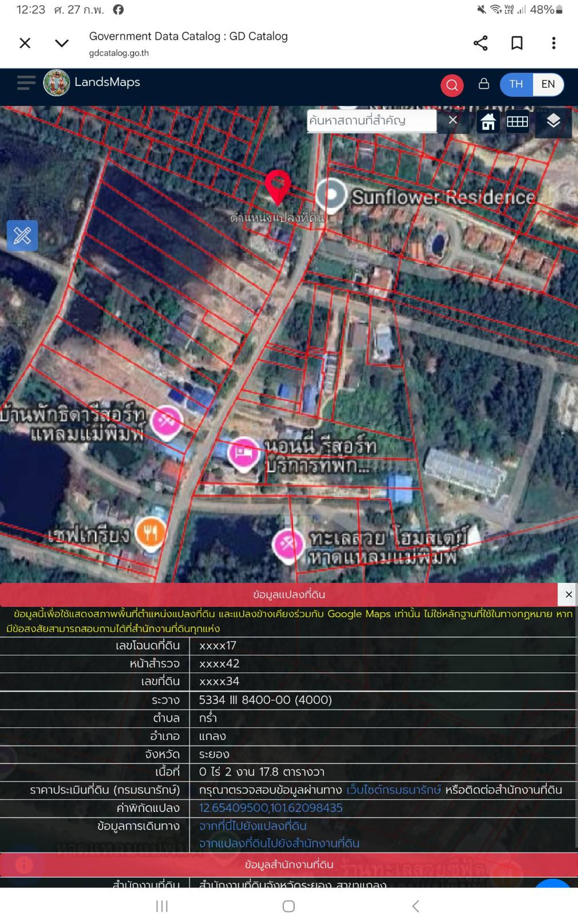Close the land parcel information panel
Image resolution: width=578 pixels, height=924 pixels.
click(x=568, y=594)
